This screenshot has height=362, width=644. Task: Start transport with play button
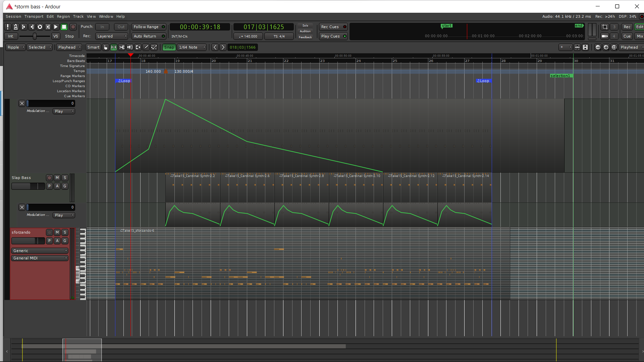[x=56, y=27]
